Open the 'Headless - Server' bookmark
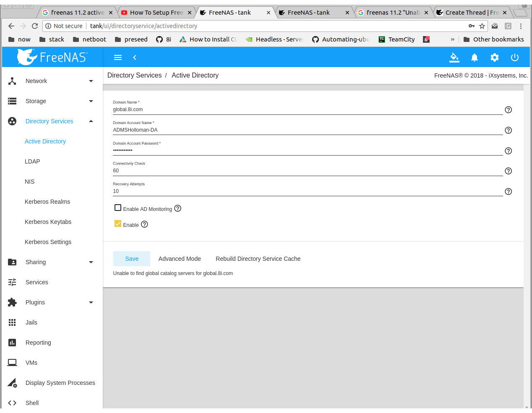This screenshot has width=532, height=413. coord(274,39)
